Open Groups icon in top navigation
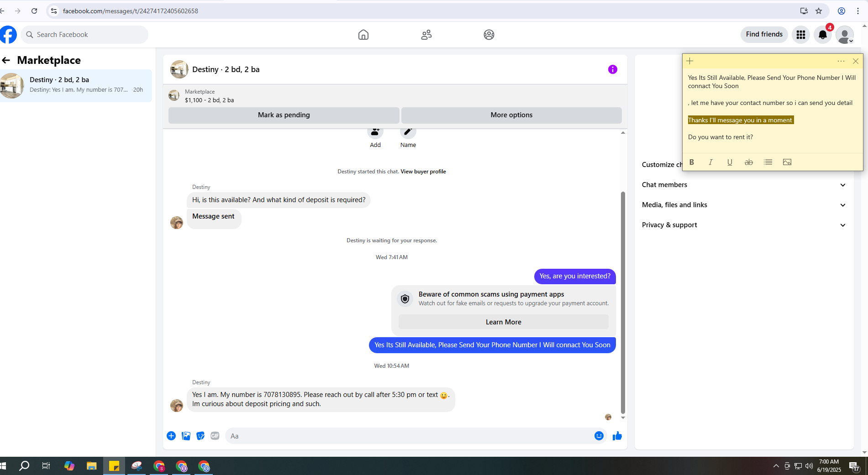The height and width of the screenshot is (475, 868). (x=489, y=35)
